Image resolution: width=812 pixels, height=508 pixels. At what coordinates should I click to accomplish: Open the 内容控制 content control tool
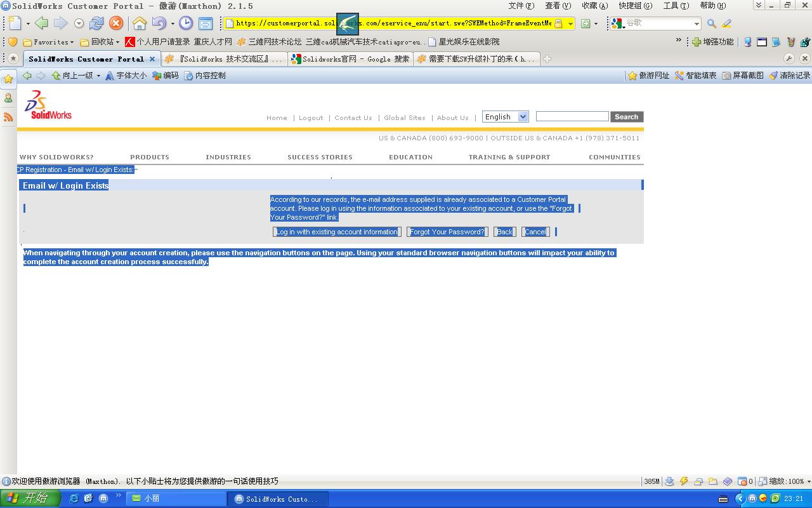[x=205, y=76]
